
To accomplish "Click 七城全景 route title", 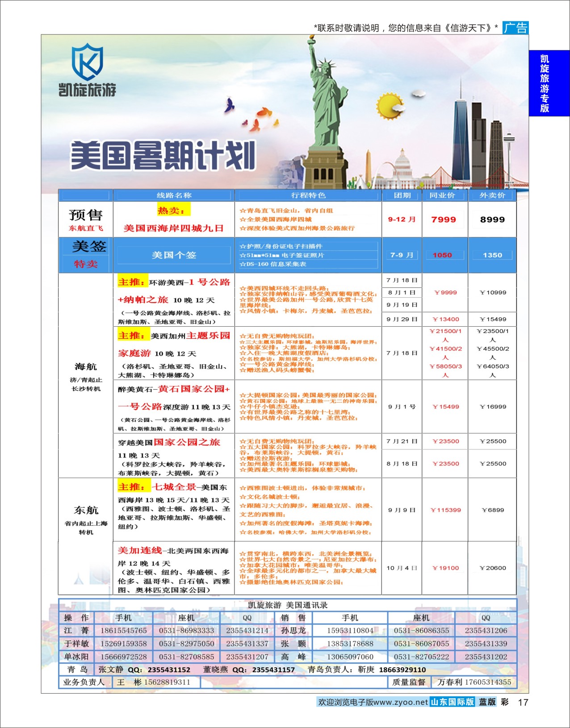I will tap(174, 487).
